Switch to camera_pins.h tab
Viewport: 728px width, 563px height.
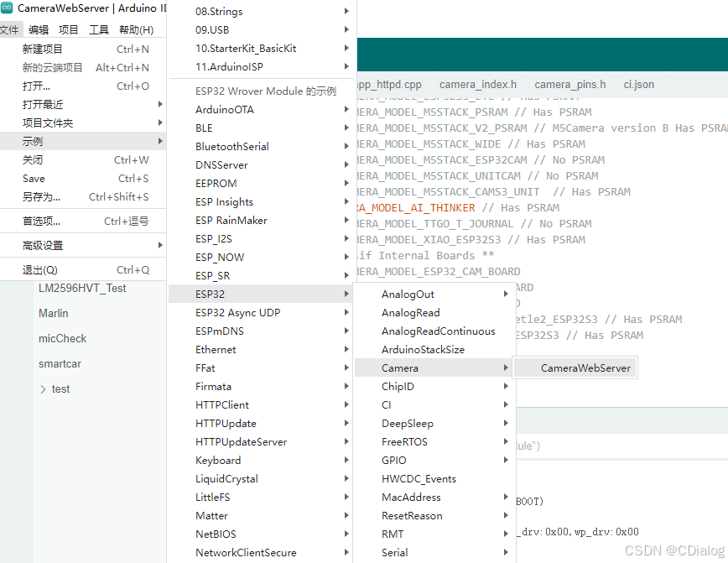(569, 85)
